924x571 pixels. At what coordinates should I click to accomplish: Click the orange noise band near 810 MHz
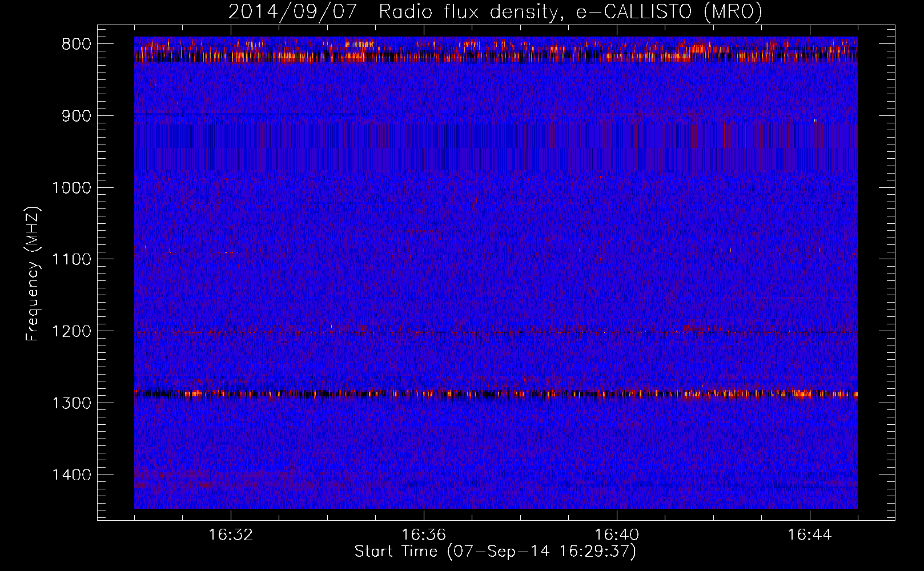tap(496, 54)
